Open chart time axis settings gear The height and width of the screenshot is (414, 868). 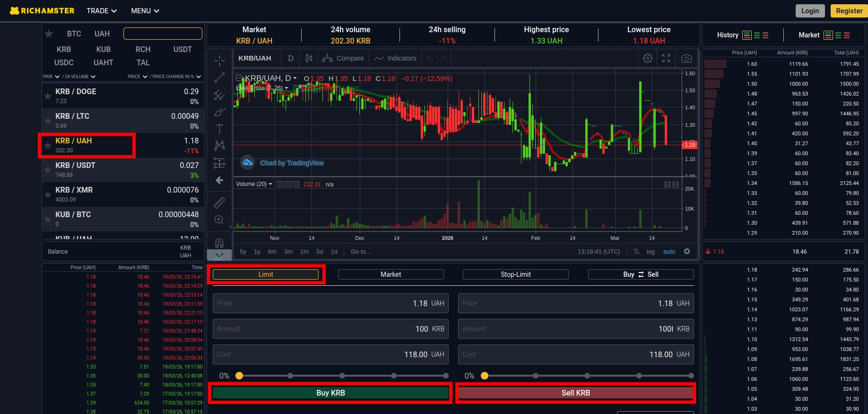(x=687, y=251)
